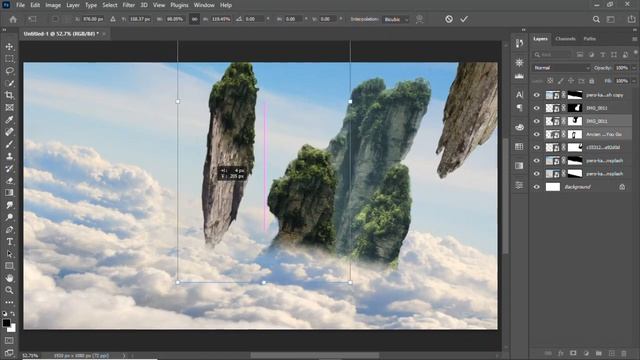This screenshot has width=640, height=360.
Task: Select the Hand tool
Action: [9, 278]
